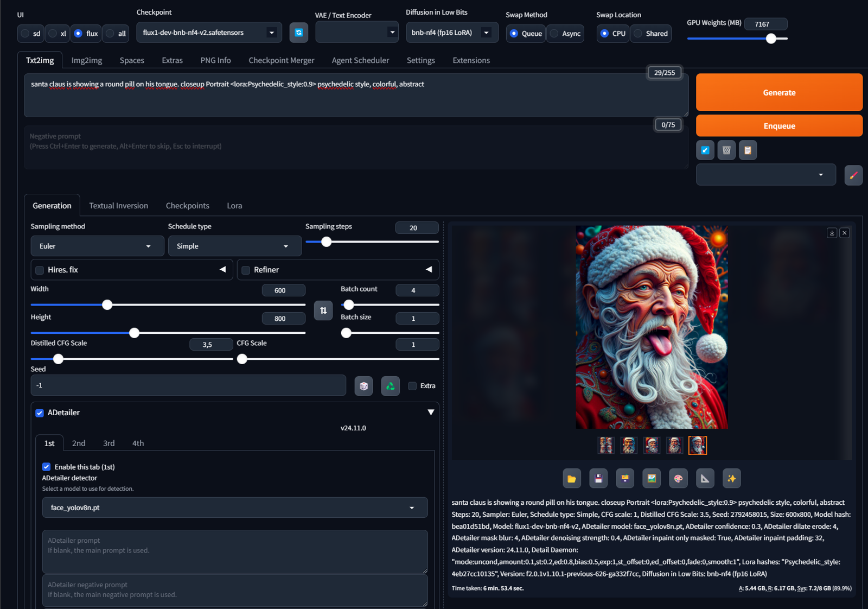The height and width of the screenshot is (609, 868).
Task: Click the Enqueue button
Action: [779, 125]
